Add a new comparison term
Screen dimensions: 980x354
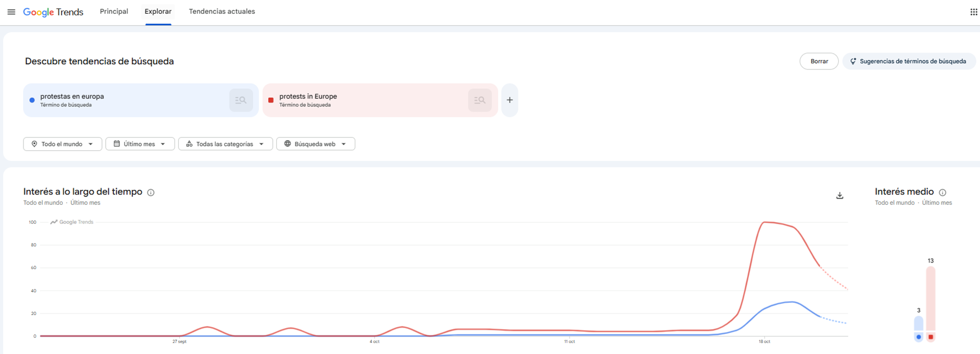pyautogui.click(x=509, y=100)
